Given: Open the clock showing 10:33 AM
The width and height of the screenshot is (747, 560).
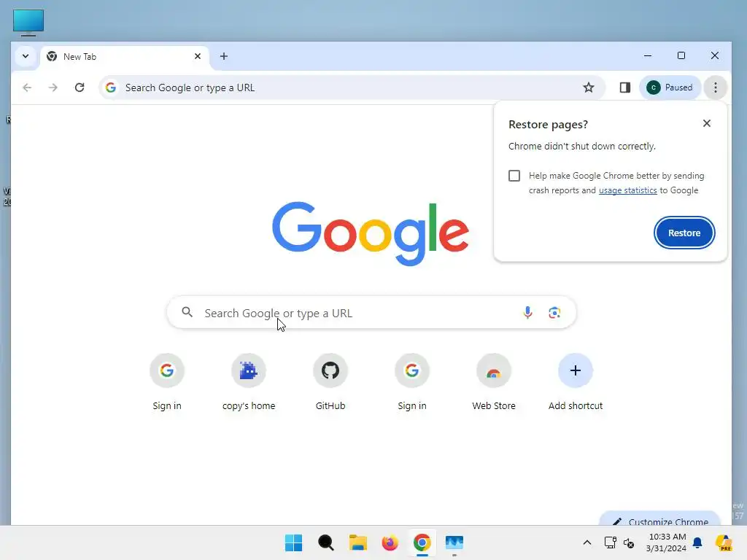Looking at the screenshot, I should point(667,542).
